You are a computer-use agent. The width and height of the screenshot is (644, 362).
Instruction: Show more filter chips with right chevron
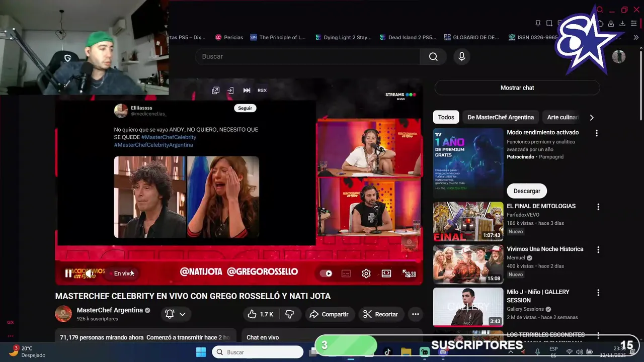click(x=592, y=117)
